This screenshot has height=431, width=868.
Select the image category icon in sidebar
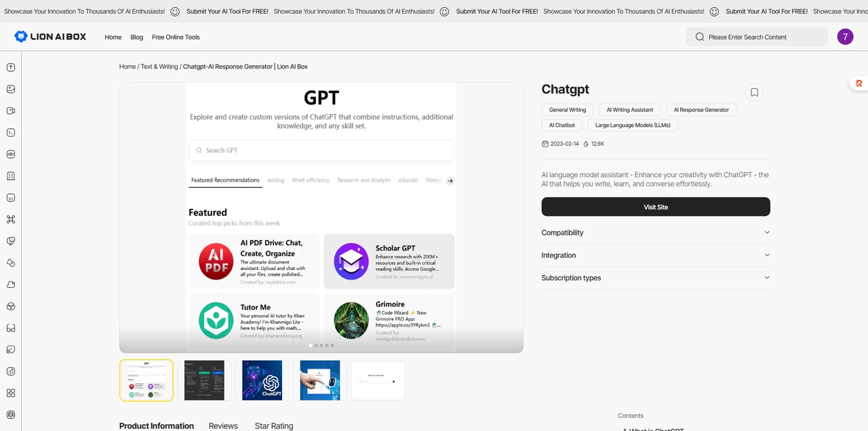pyautogui.click(x=11, y=89)
